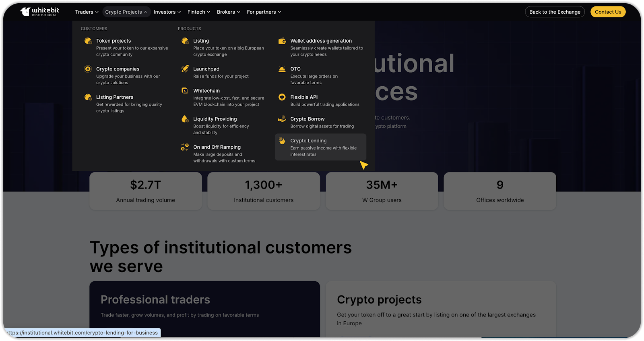Screen dimensions: 644x341
Task: Click the WhiteBIT Institutional logo
Action: click(x=40, y=12)
